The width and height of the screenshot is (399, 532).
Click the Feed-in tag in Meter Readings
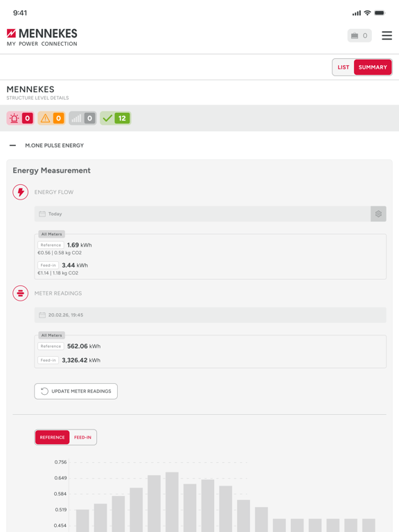48,360
